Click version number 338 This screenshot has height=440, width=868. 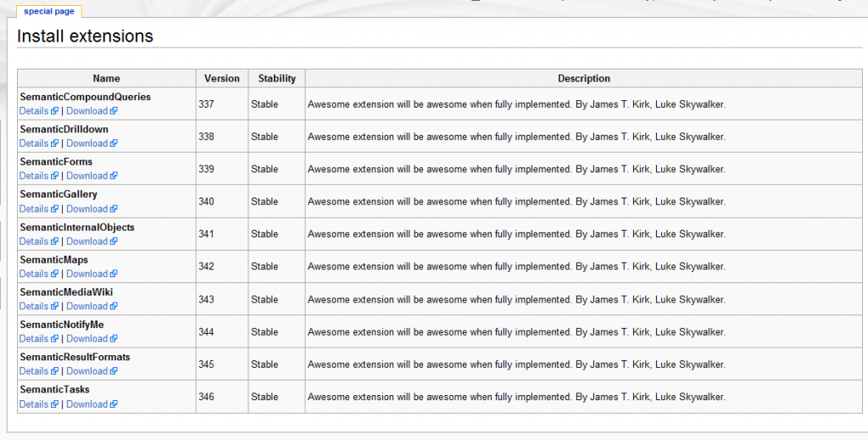(x=207, y=136)
